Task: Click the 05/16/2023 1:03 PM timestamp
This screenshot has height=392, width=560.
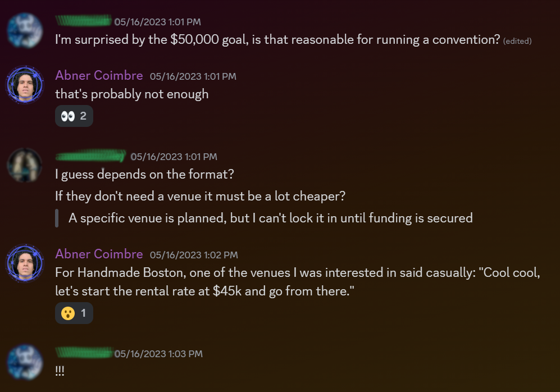Action: click(158, 354)
